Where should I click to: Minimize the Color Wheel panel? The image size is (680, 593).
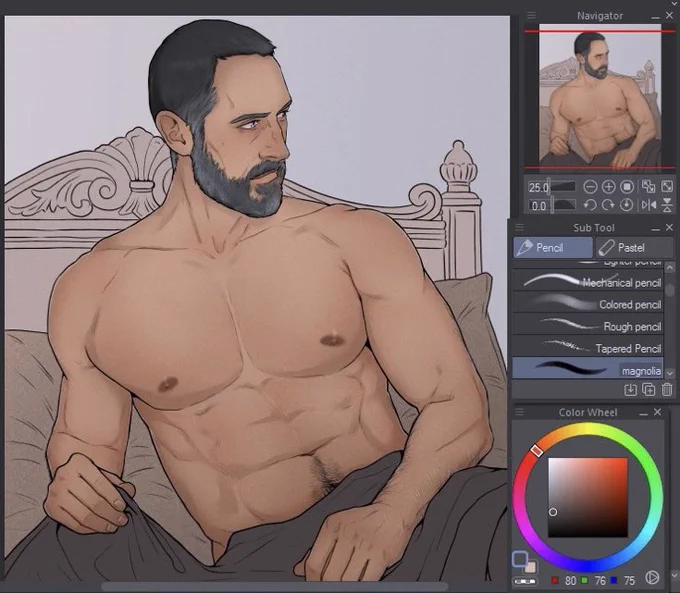click(644, 413)
